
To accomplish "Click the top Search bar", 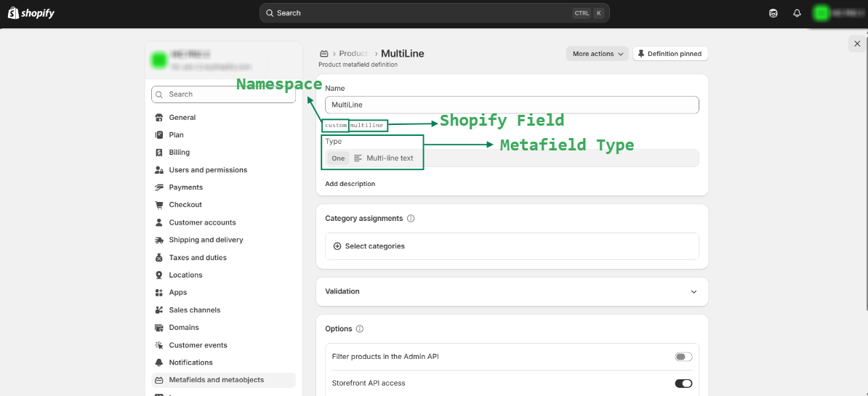I will (434, 13).
